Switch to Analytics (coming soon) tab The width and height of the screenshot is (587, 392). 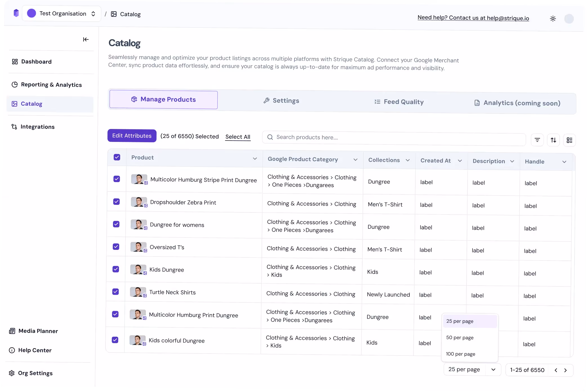(x=517, y=103)
